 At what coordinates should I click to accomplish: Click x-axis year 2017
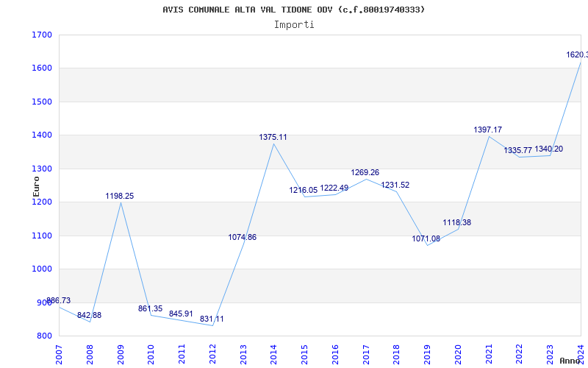[x=366, y=355]
